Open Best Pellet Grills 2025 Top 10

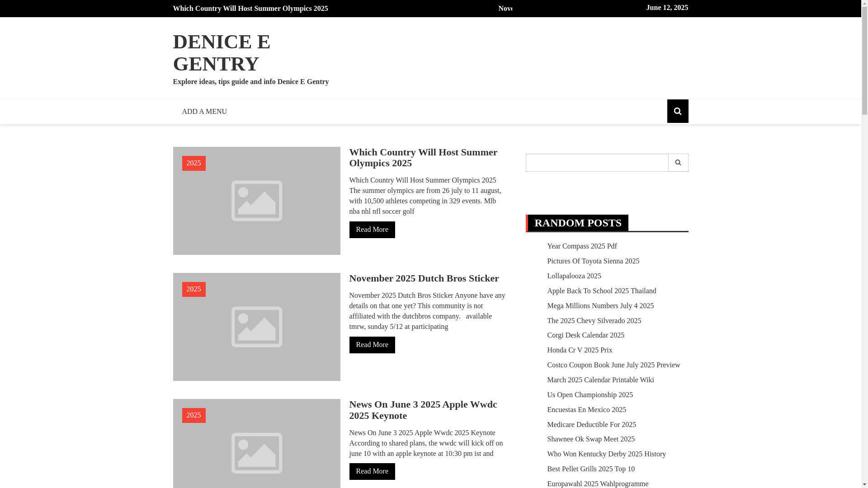coord(591,469)
